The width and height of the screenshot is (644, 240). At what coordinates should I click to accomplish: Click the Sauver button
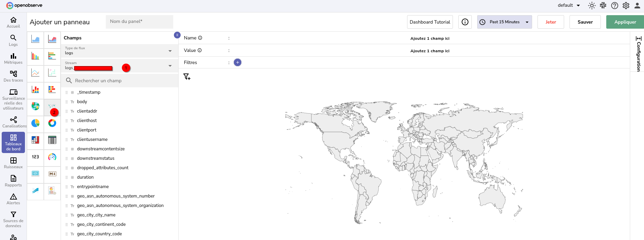[x=585, y=22]
